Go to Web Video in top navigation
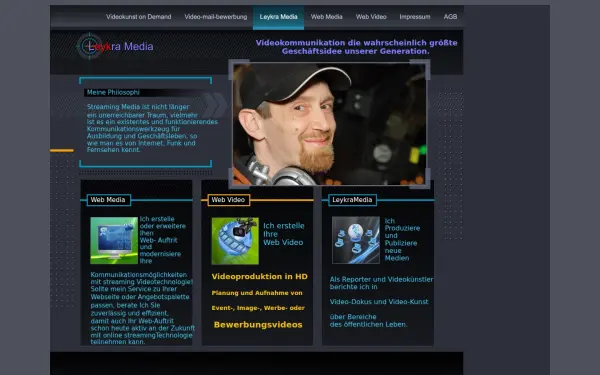The height and width of the screenshot is (375, 600). pos(371,17)
